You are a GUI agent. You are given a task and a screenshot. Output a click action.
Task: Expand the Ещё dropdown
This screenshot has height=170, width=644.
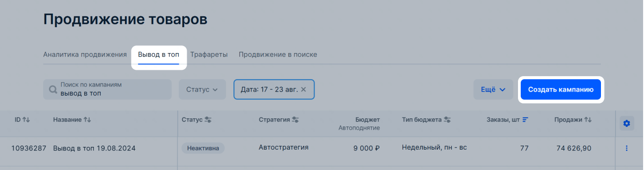pos(493,89)
